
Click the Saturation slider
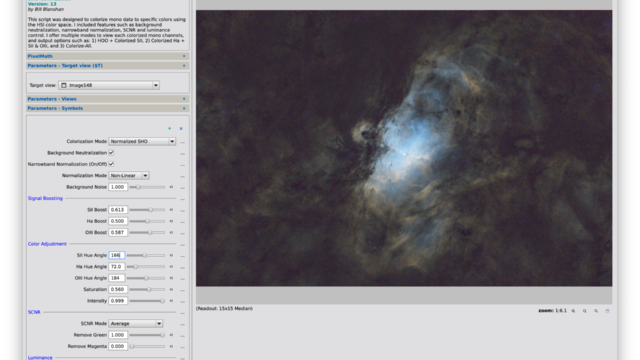[147, 289]
